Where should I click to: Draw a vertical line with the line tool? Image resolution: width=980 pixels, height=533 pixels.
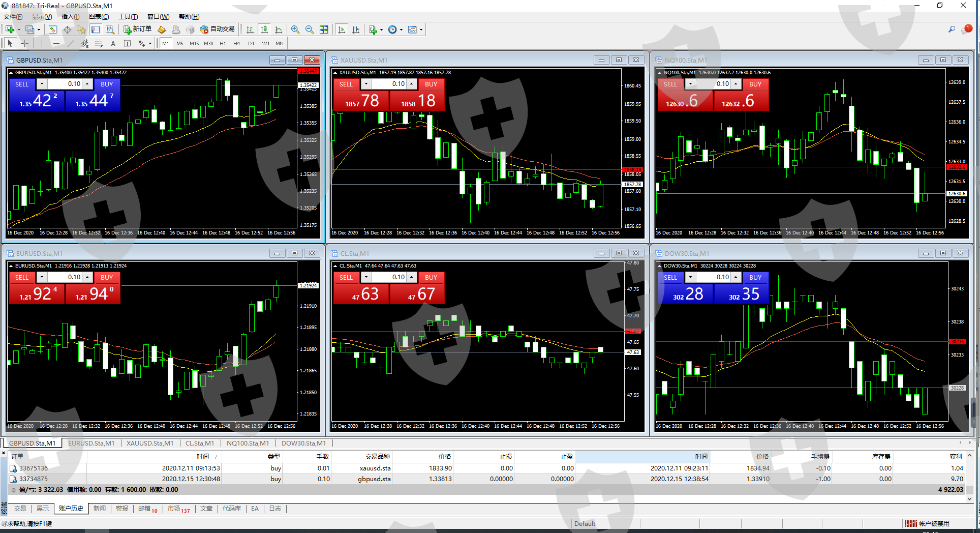(42, 44)
